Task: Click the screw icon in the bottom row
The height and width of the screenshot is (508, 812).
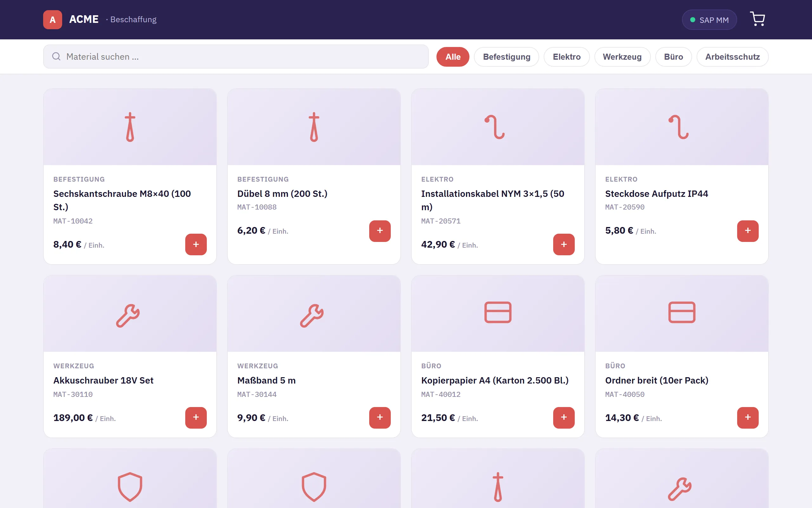Action: click(498, 486)
